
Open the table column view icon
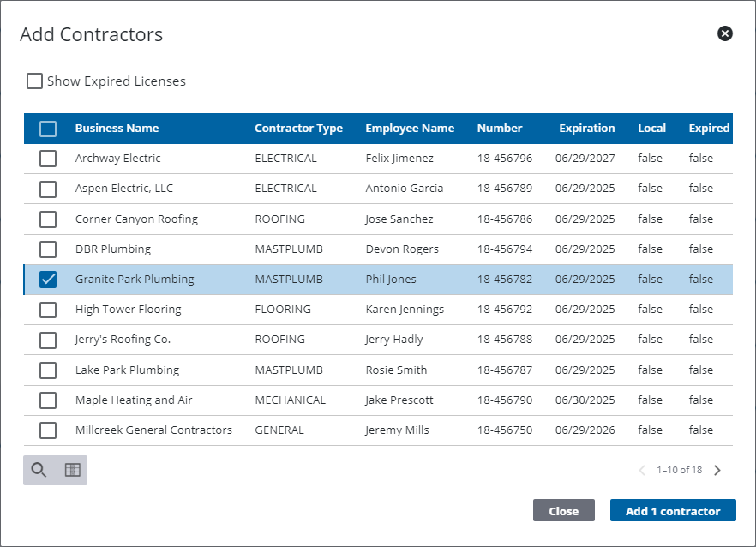pos(72,470)
